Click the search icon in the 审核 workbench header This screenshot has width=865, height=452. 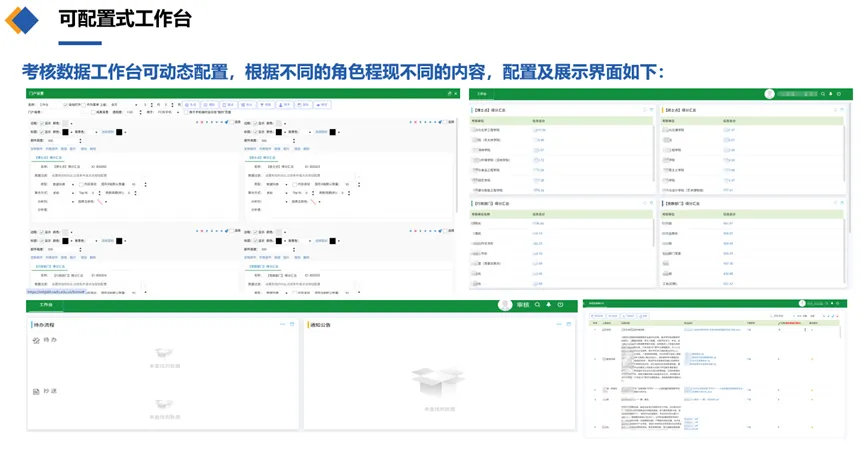pos(537,305)
